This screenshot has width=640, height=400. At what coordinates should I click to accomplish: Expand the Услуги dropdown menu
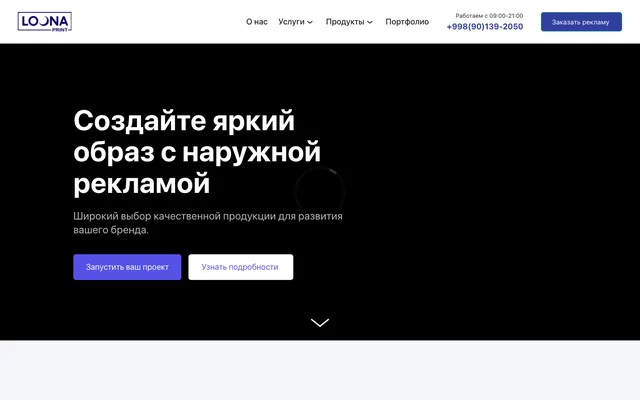point(295,22)
